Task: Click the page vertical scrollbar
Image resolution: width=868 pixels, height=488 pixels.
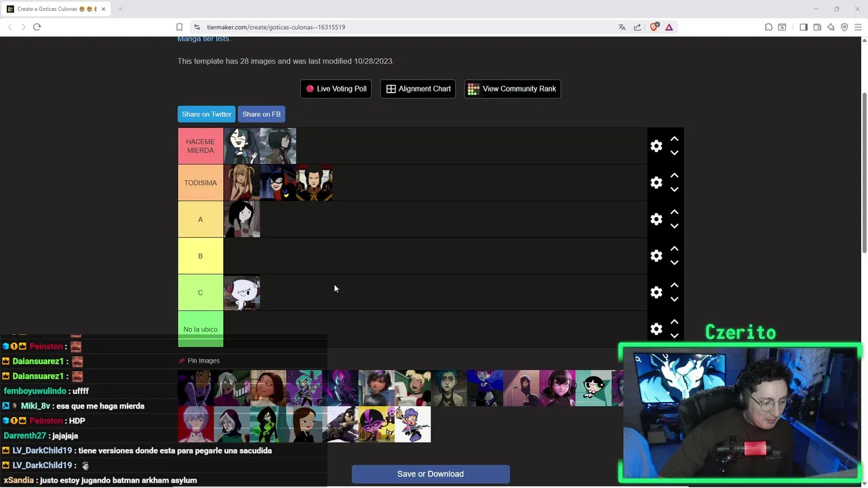Action: click(x=864, y=173)
